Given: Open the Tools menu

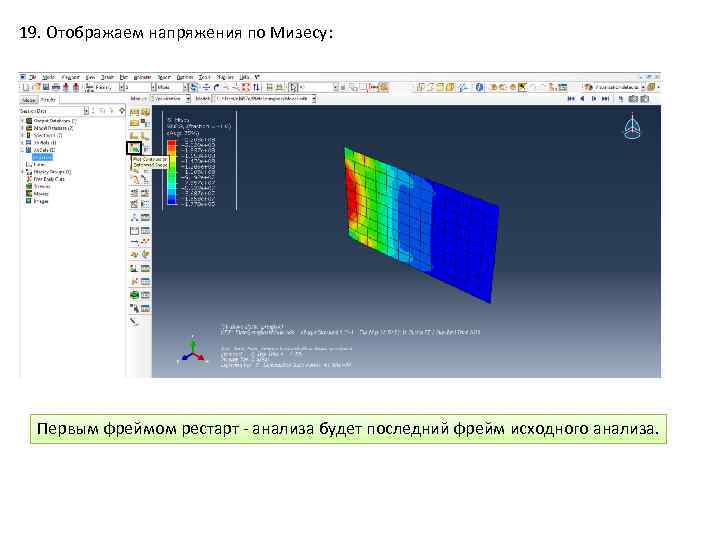Looking at the screenshot, I should coord(205,77).
